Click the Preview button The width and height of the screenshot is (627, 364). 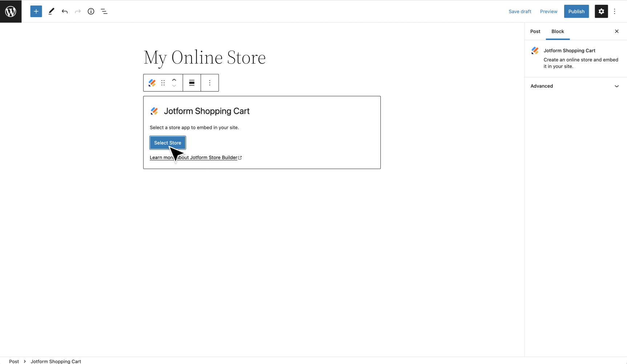[549, 11]
